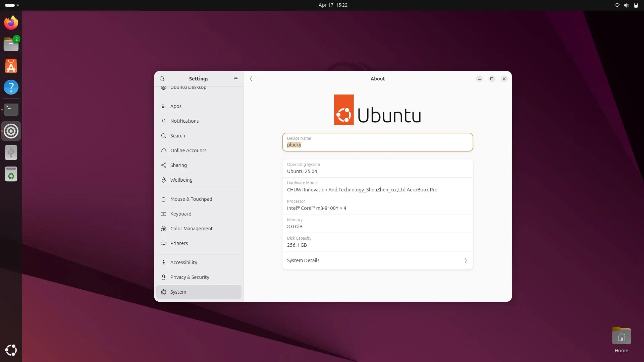Click the Printers printer icon

click(164, 243)
